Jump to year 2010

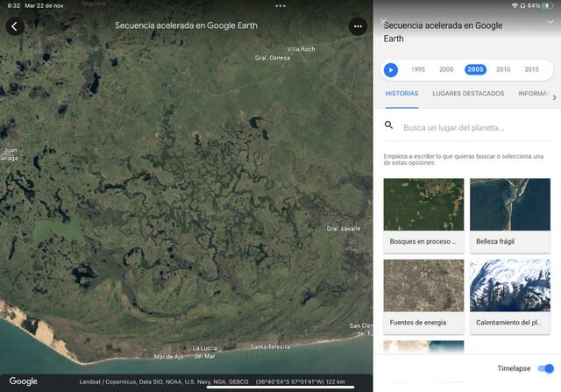click(x=503, y=69)
